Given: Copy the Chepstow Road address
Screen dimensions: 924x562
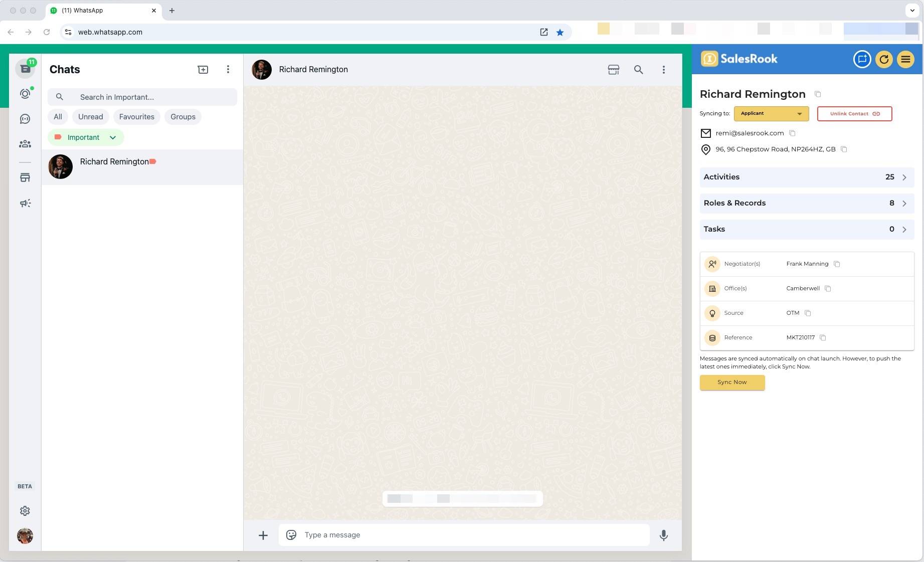Looking at the screenshot, I should pos(844,149).
